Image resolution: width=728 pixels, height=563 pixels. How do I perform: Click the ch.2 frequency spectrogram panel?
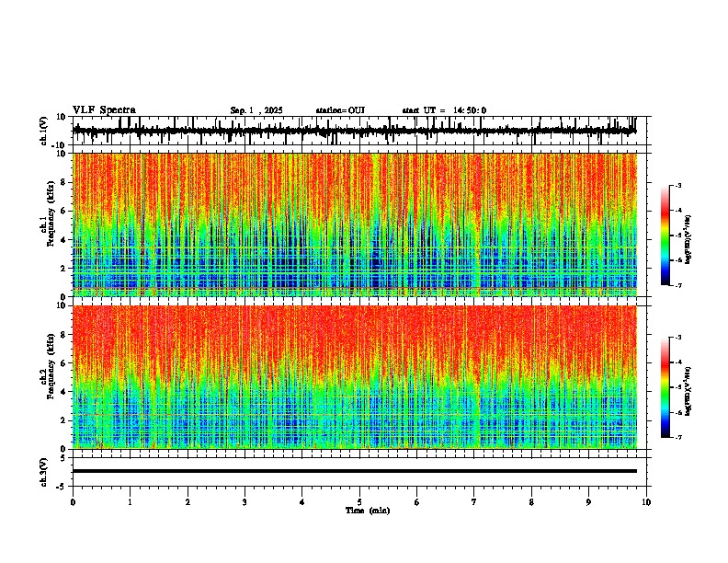point(355,377)
